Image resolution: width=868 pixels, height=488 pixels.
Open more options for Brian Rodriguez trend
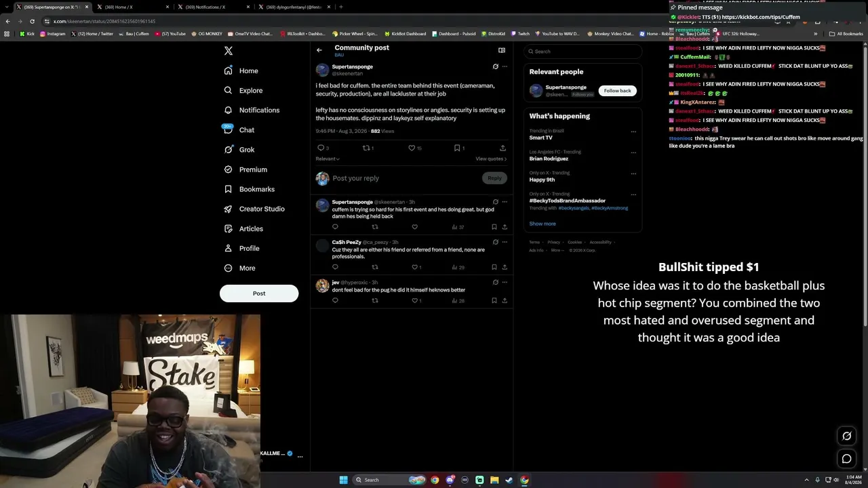(x=633, y=152)
